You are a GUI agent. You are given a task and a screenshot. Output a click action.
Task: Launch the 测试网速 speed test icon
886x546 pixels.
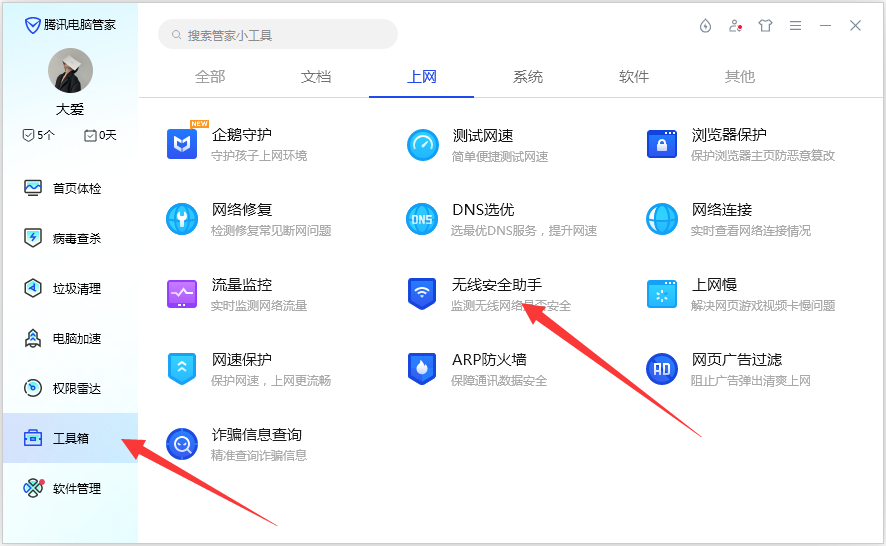coord(422,145)
